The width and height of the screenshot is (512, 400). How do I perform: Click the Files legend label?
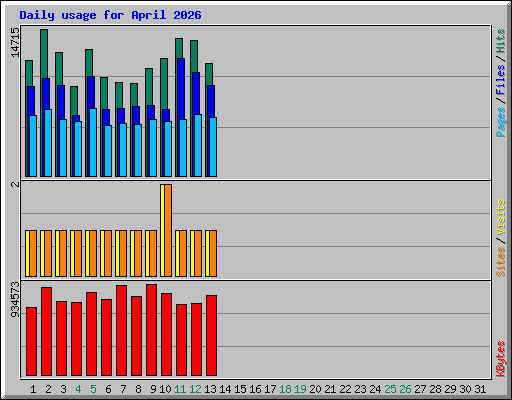pos(500,79)
